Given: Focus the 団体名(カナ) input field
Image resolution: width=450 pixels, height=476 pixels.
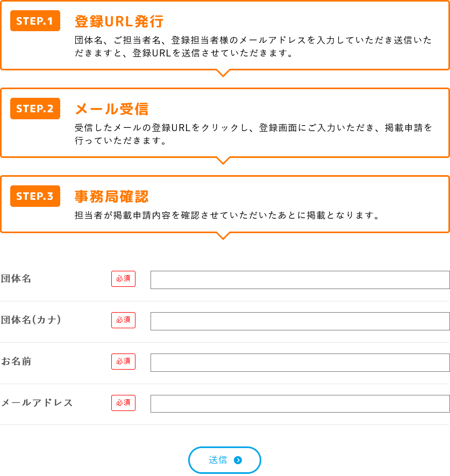Looking at the screenshot, I should (x=300, y=321).
